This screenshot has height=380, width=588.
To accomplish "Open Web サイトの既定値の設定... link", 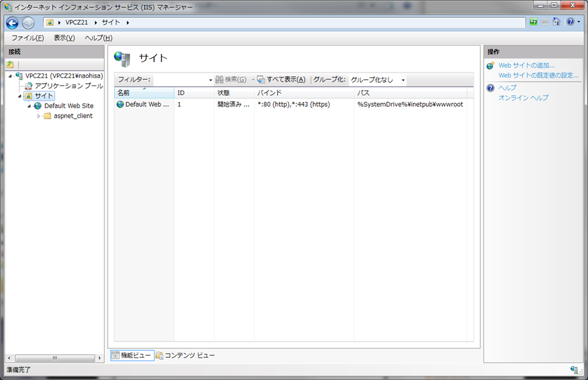I will point(539,75).
